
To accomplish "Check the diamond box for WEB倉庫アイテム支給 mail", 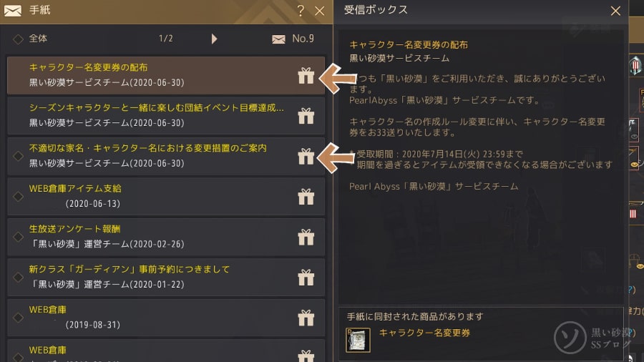I will pyautogui.click(x=18, y=197).
